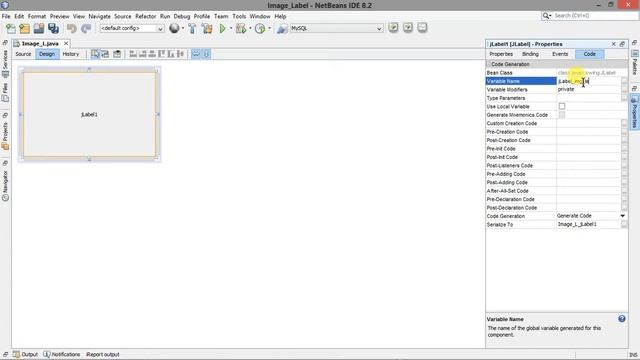Click the Clean and Build icon
This screenshot has width=640, height=360.
click(207, 28)
